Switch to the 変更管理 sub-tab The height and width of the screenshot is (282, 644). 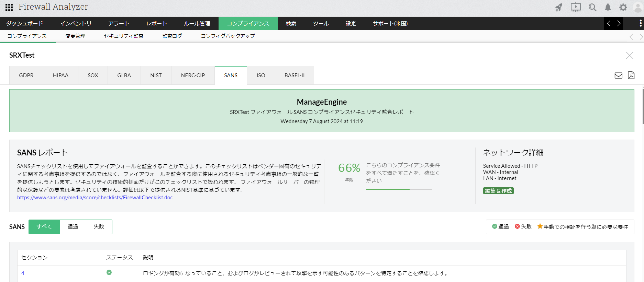(75, 36)
